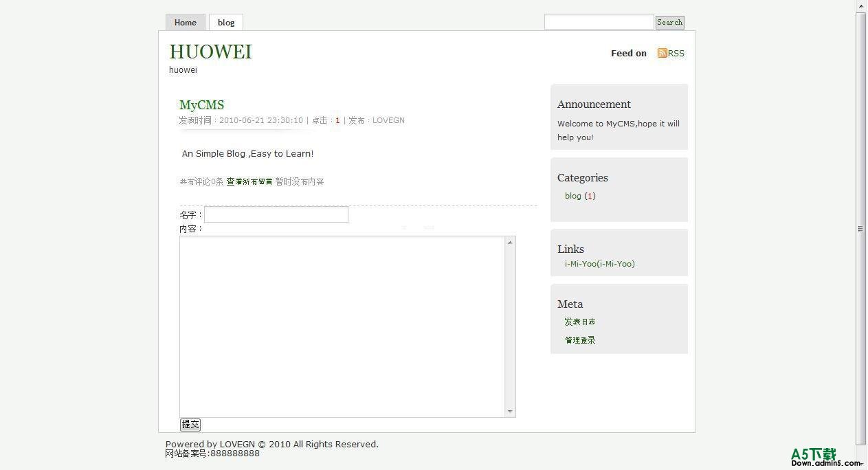868x470 pixels.
Task: Click the search input field
Action: 599,22
